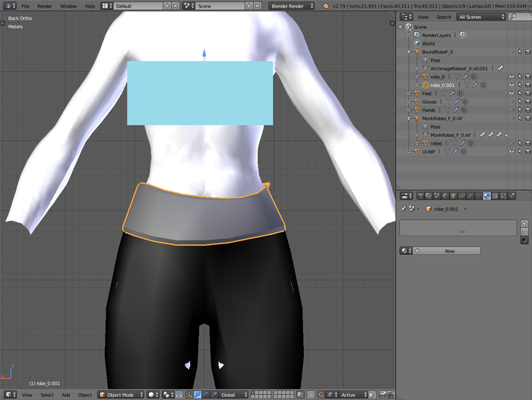Toggle Feet object visibility eye
The image size is (532, 400).
click(x=511, y=93)
